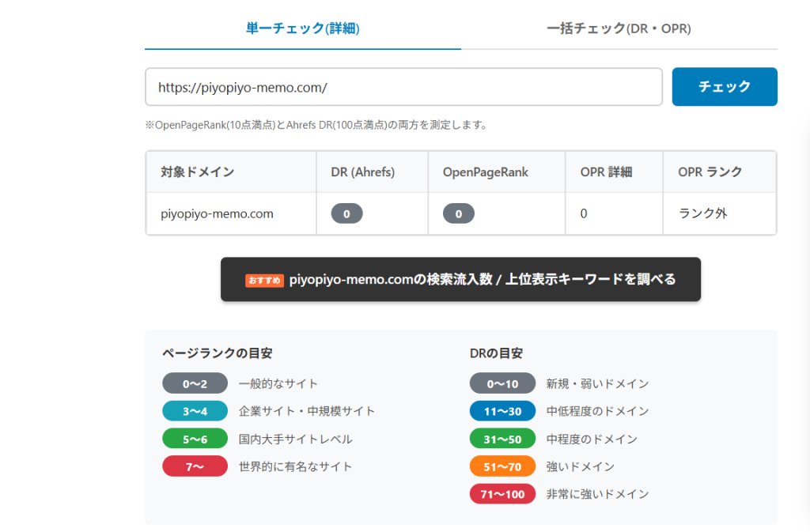
Task: Click the red 71〜100 DR badge
Action: (x=502, y=494)
